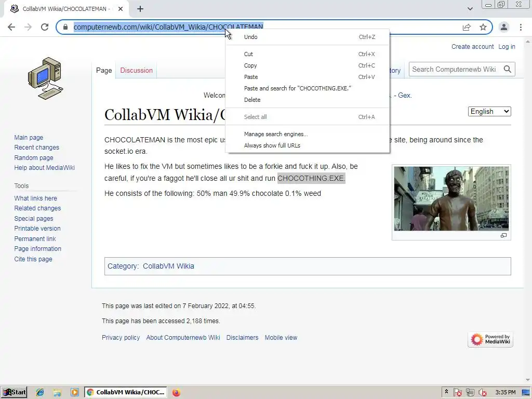Screen dimensions: 532x399
Task: Open Printable version link
Action: [x=37, y=229]
